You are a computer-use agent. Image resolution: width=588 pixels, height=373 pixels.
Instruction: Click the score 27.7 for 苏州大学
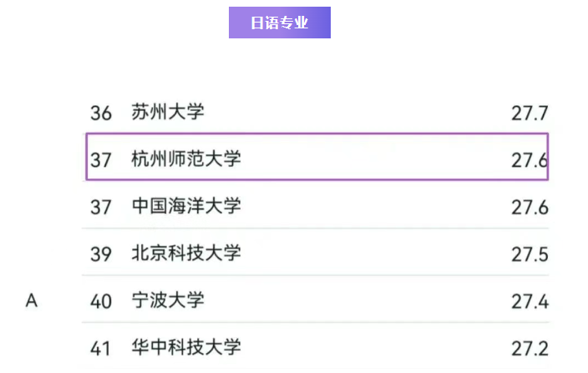530,113
